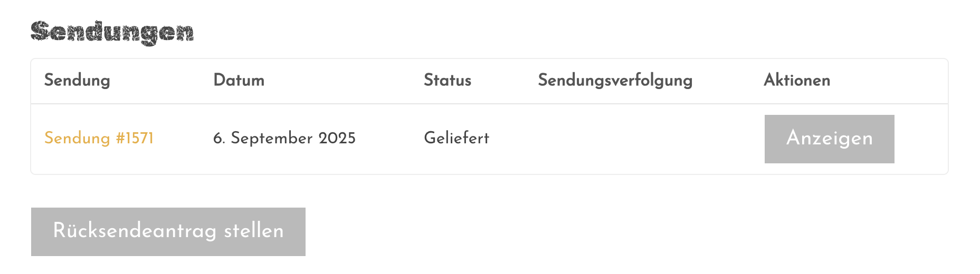Click the number #1571 in the shipment link
980x274 pixels.
pos(135,138)
